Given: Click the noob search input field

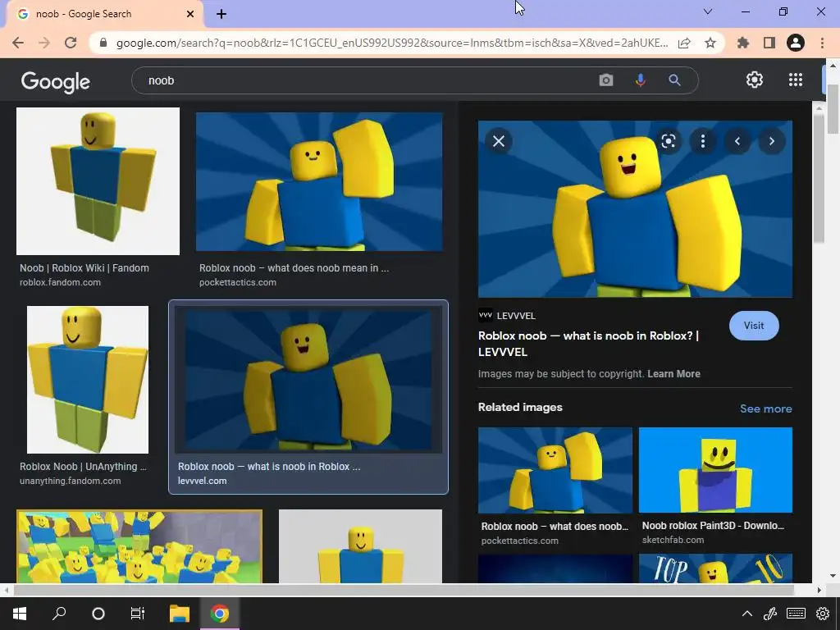Looking at the screenshot, I should pyautogui.click(x=364, y=80).
